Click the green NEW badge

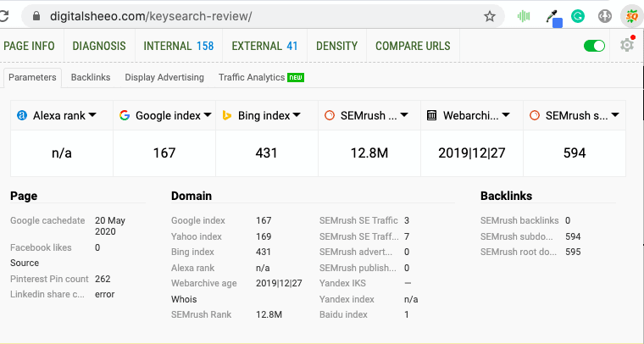click(x=296, y=77)
